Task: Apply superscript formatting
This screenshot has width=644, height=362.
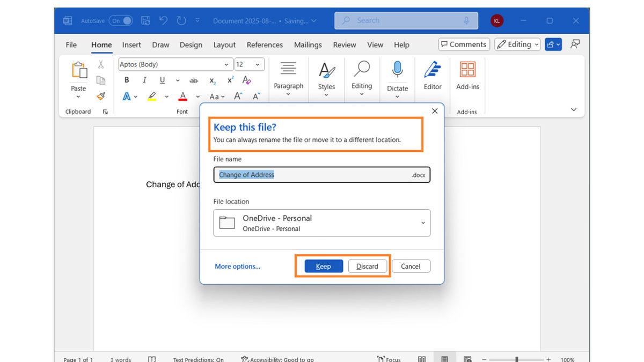Action: point(229,80)
